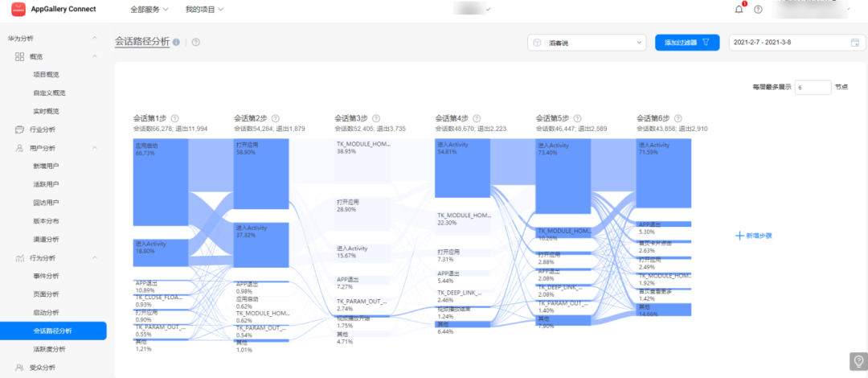Click 进入Activity 37.32% node in step 2
The image size is (868, 378).
[x=261, y=245]
